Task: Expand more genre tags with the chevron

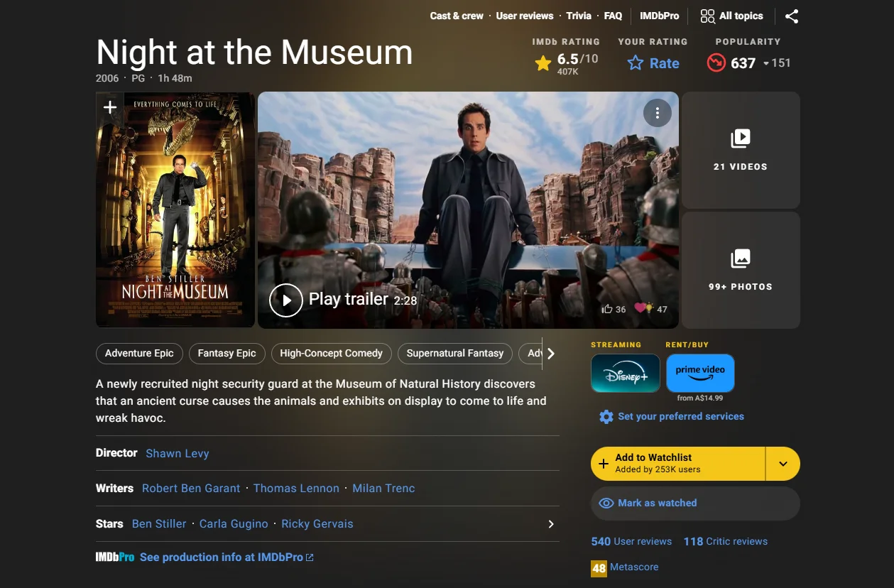Action: 550,353
